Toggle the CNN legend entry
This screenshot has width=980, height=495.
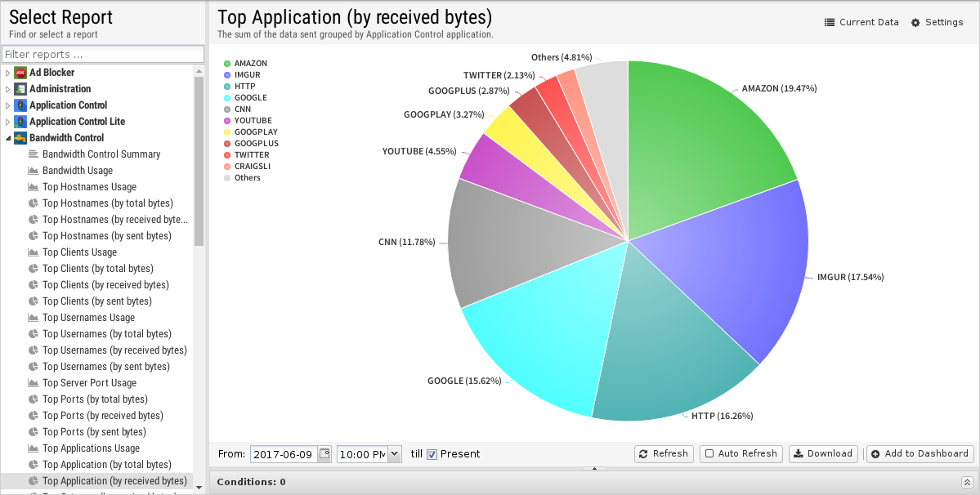[238, 109]
